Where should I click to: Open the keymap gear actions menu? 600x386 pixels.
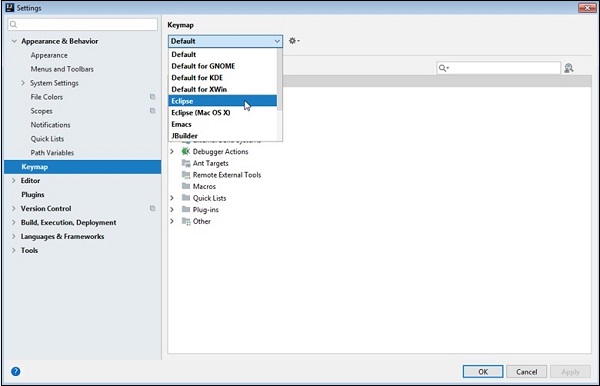point(294,41)
